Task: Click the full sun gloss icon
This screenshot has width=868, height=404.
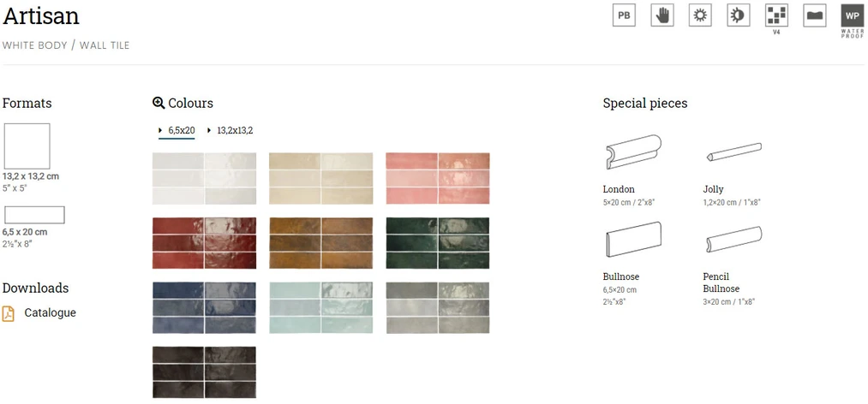Action: click(700, 15)
